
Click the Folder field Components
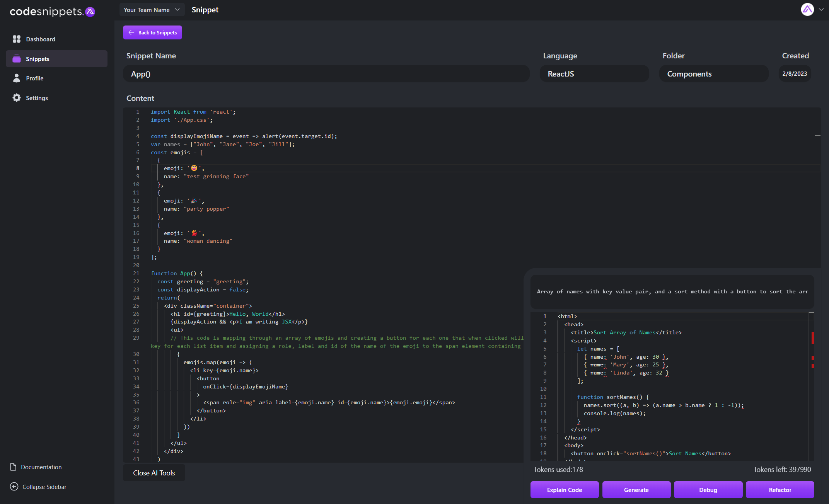coord(714,73)
